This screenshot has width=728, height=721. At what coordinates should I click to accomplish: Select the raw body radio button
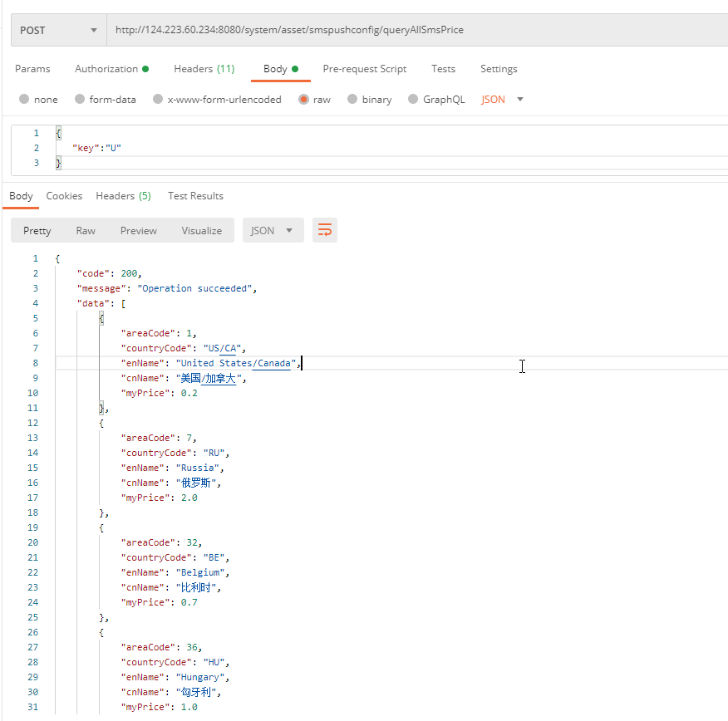pos(303,100)
